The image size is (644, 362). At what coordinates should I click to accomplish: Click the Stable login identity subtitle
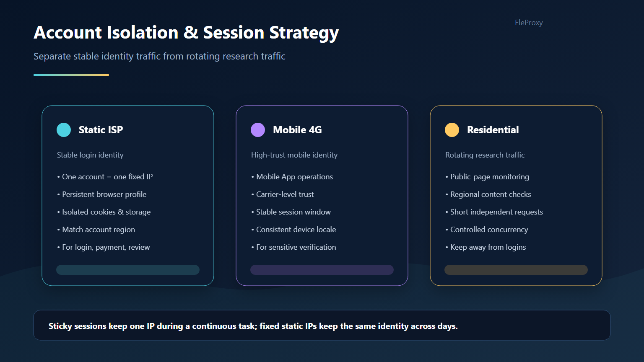tap(90, 155)
